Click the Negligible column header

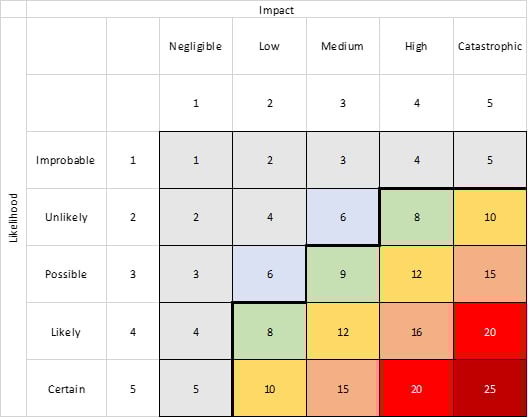[196, 46]
